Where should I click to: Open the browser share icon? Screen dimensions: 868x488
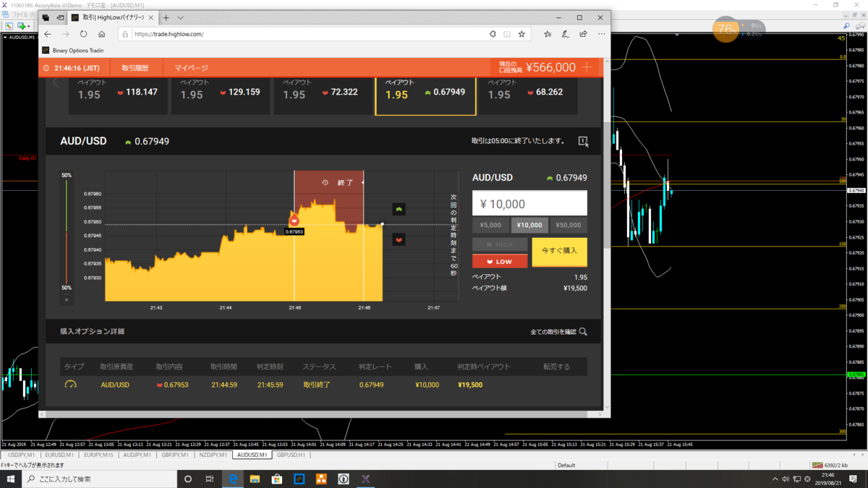click(x=583, y=34)
